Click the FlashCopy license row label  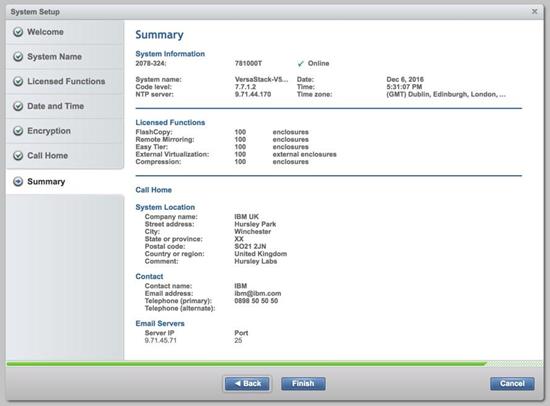[x=154, y=132]
